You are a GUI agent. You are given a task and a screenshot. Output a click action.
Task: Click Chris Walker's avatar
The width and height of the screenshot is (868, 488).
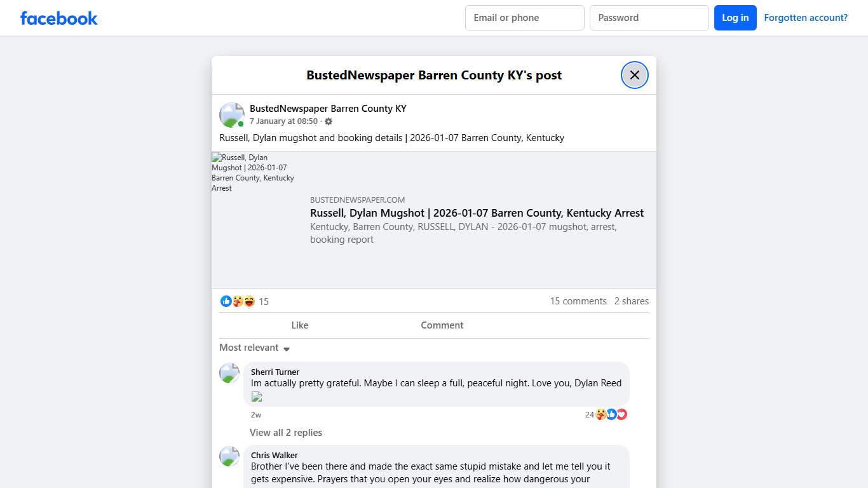click(x=229, y=456)
